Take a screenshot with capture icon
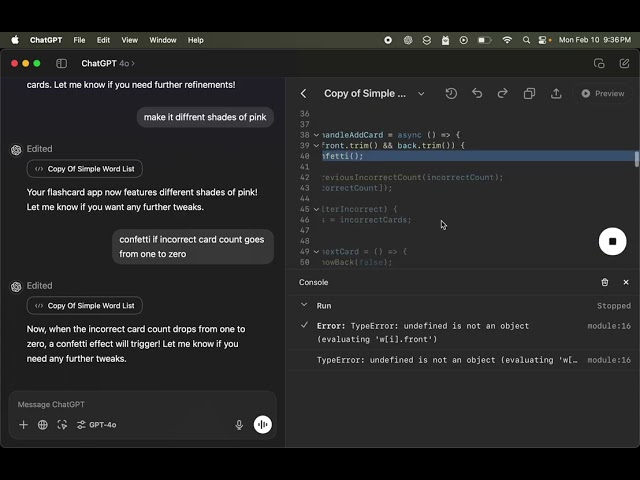Image resolution: width=640 pixels, height=480 pixels. pos(62,424)
